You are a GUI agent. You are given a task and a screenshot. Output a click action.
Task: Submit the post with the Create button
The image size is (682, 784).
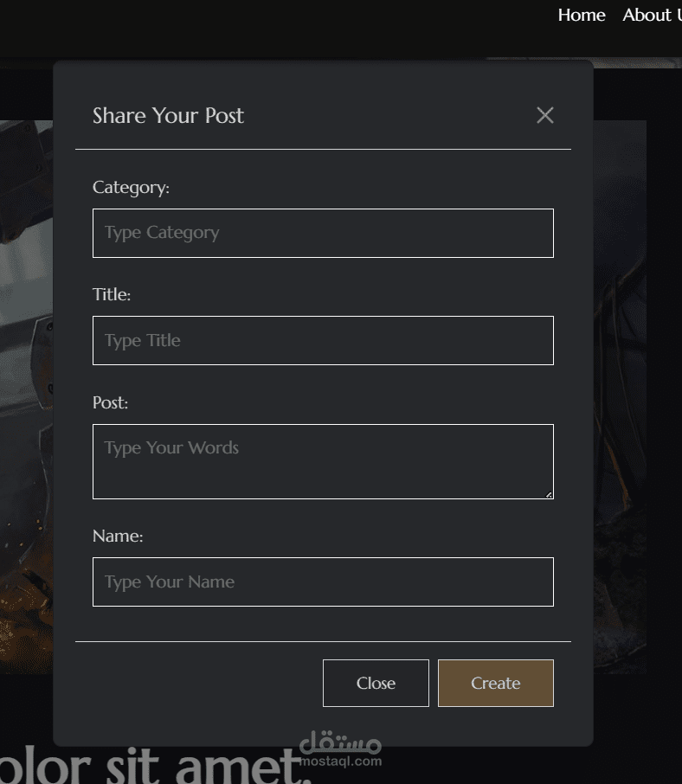point(495,683)
